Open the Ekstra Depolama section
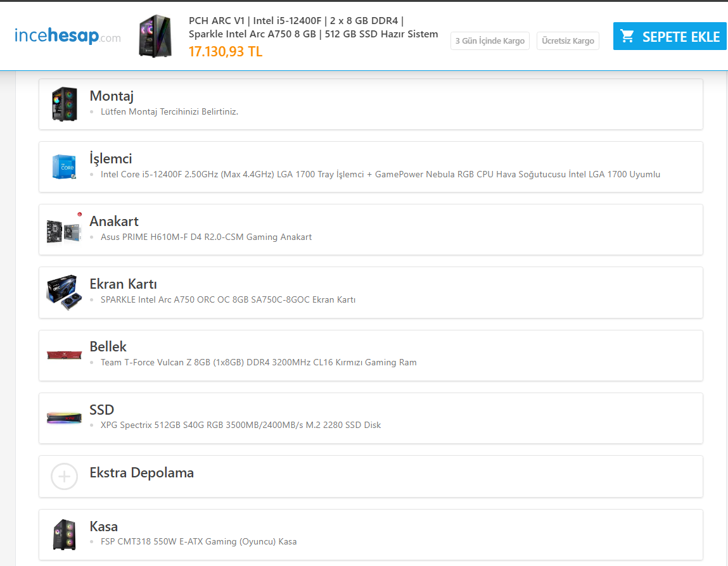This screenshot has width=728, height=566. [142, 473]
